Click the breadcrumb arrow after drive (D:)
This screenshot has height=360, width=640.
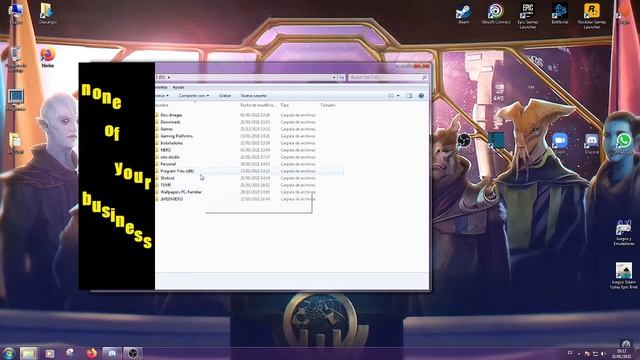point(169,77)
